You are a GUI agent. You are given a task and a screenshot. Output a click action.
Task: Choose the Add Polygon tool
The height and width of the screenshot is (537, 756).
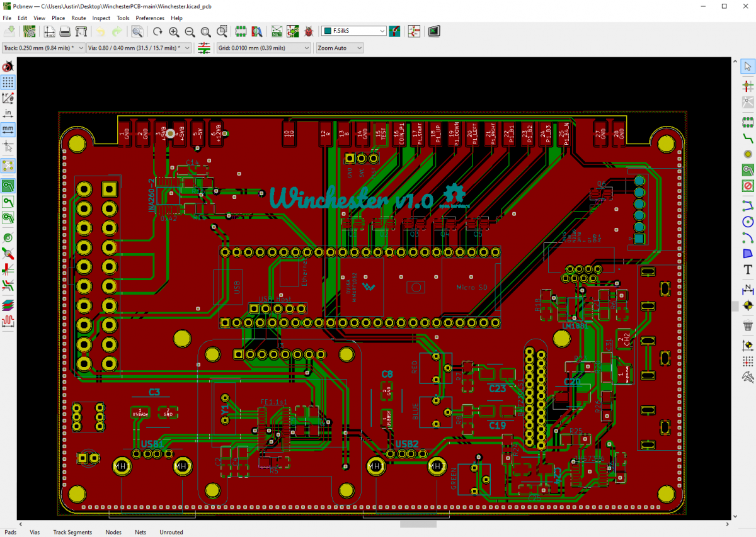[748, 254]
